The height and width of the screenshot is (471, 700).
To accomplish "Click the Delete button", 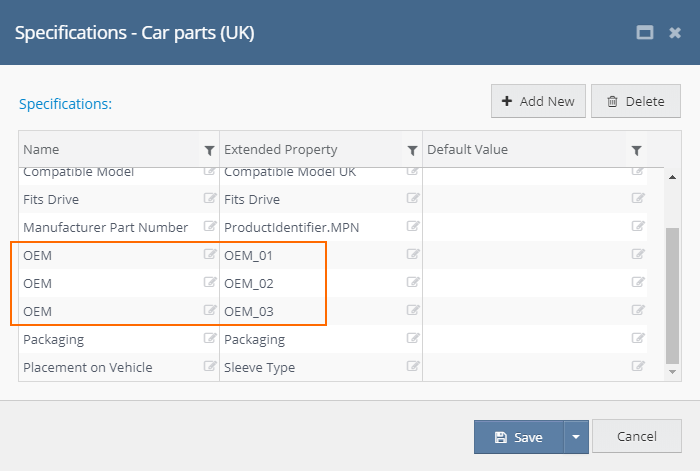I will pos(635,101).
